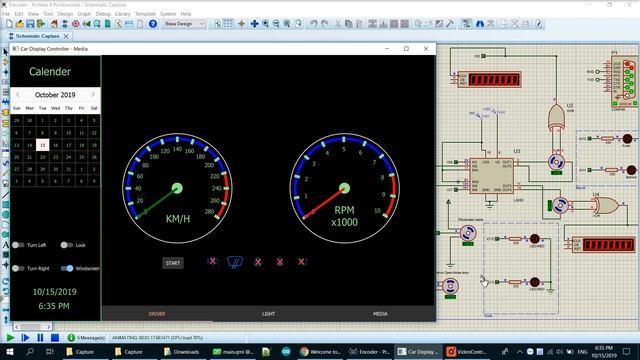
Task: Pause the running simulation
Action: pyautogui.click(x=40, y=338)
